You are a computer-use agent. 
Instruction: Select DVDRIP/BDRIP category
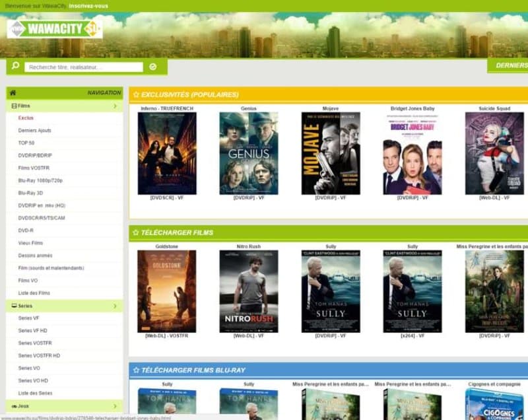pos(35,155)
